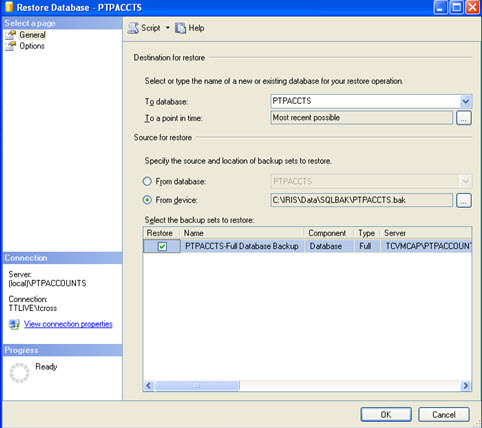482x428 pixels.
Task: Select the From device radio button
Action: coord(147,200)
